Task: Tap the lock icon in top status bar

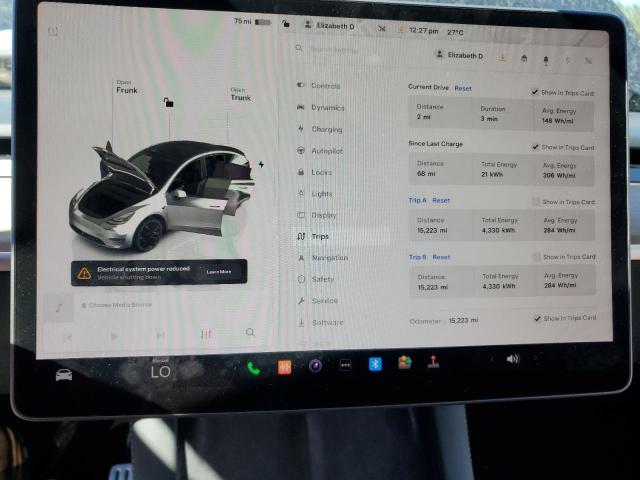Action: click(x=286, y=24)
